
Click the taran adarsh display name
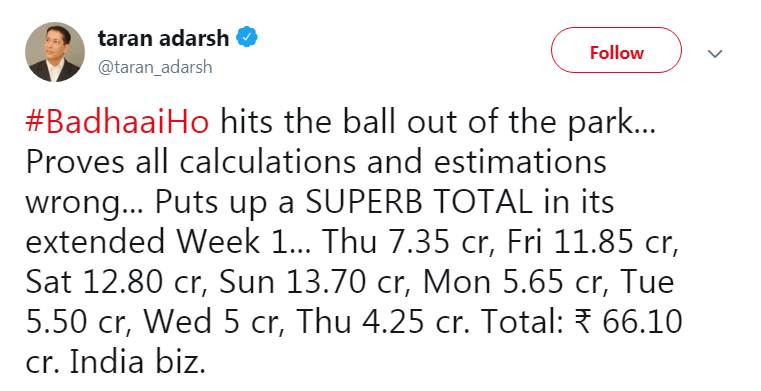click(163, 38)
